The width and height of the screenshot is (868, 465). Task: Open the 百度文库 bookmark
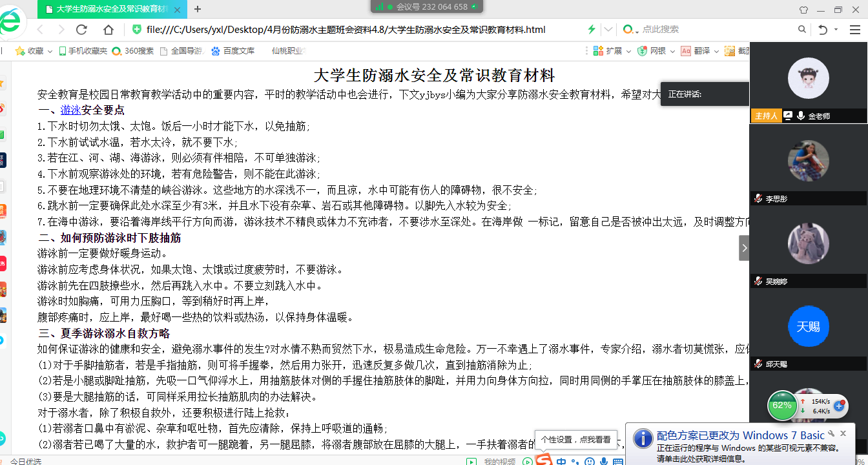pos(238,51)
